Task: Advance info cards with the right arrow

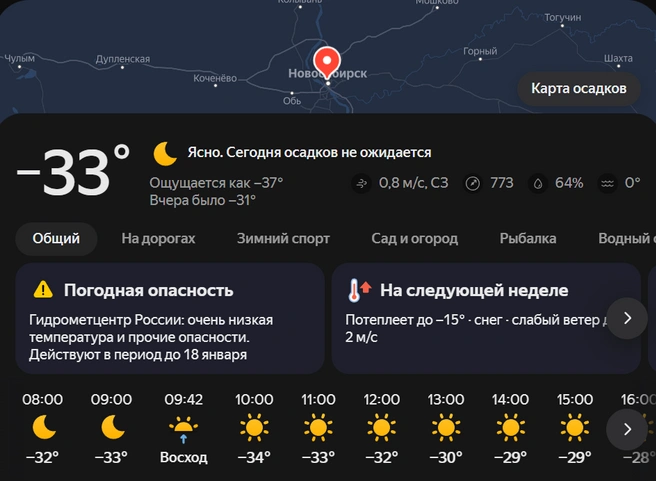Action: click(x=627, y=318)
